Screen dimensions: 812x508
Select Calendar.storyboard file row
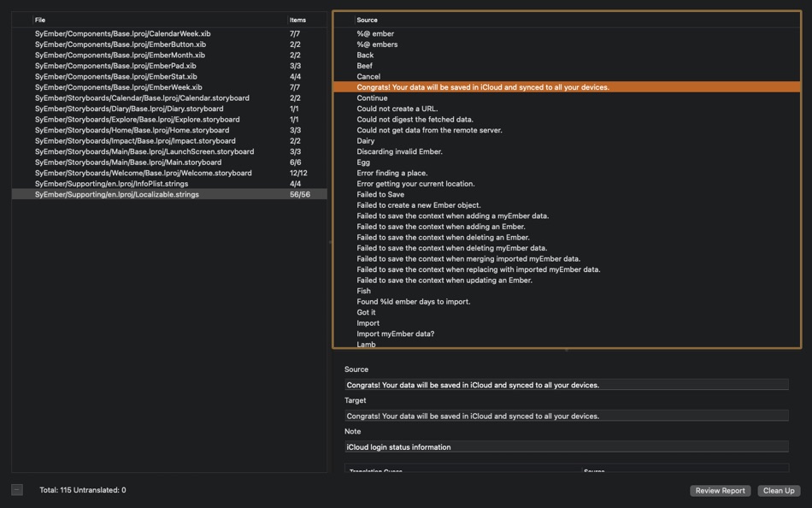169,98
